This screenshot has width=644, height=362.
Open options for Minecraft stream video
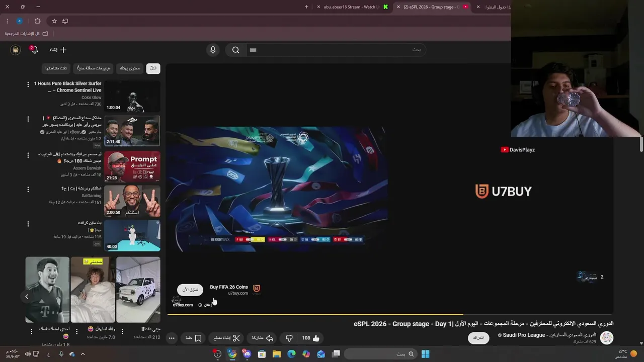pyautogui.click(x=28, y=224)
